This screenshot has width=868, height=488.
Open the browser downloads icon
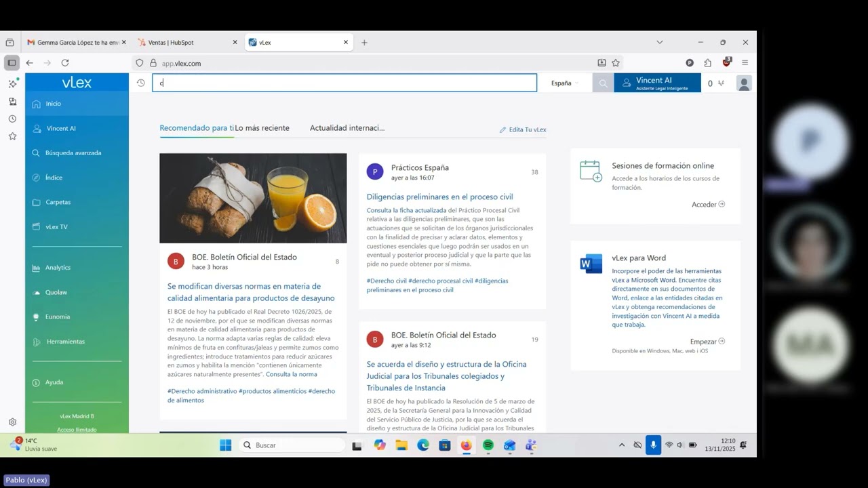click(601, 63)
